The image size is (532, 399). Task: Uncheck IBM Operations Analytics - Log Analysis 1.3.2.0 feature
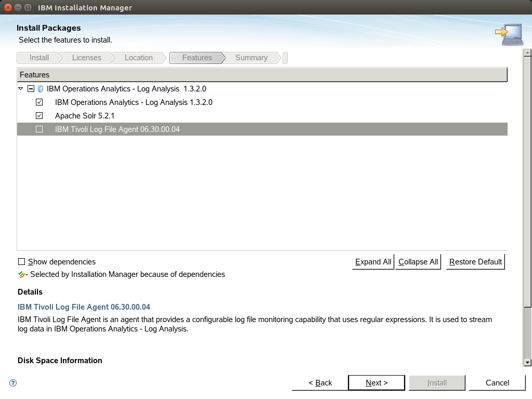coord(39,102)
